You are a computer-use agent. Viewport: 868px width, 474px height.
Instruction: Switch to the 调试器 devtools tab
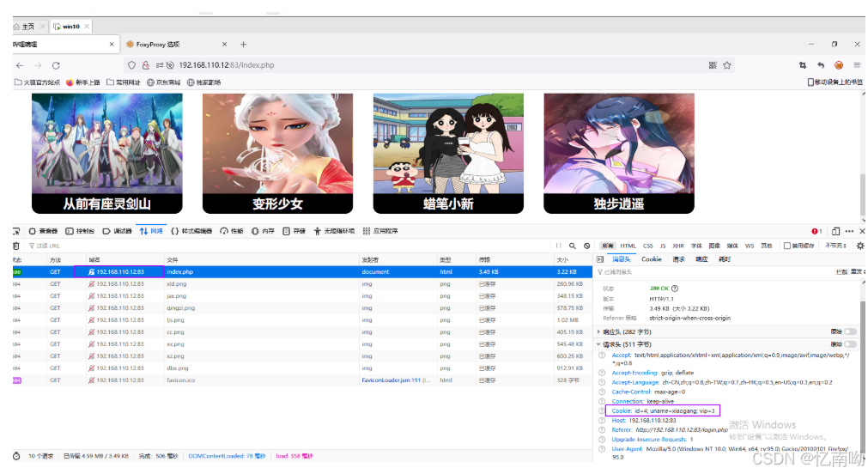tap(118, 231)
